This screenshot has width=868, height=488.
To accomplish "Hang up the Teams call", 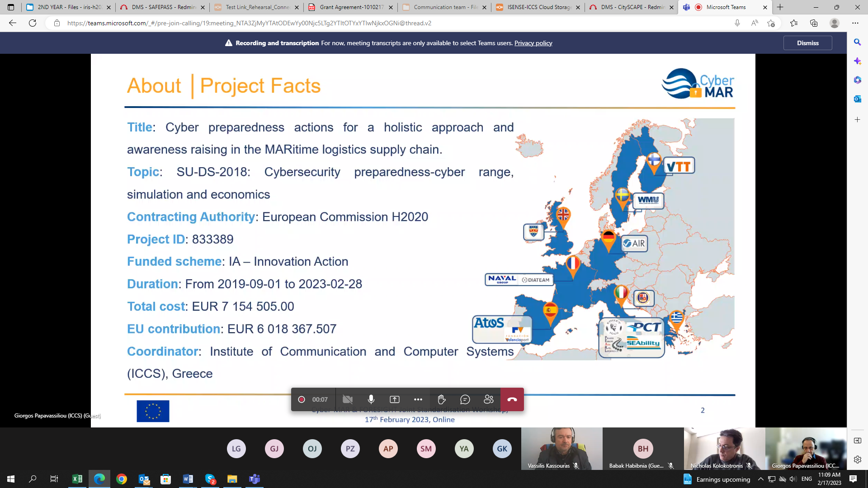I will pyautogui.click(x=512, y=399).
